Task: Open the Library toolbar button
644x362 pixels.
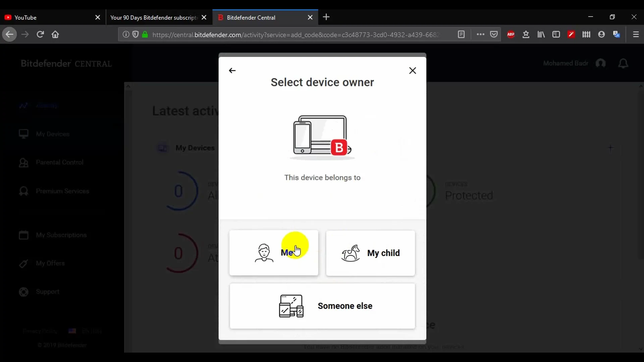Action: click(x=541, y=35)
